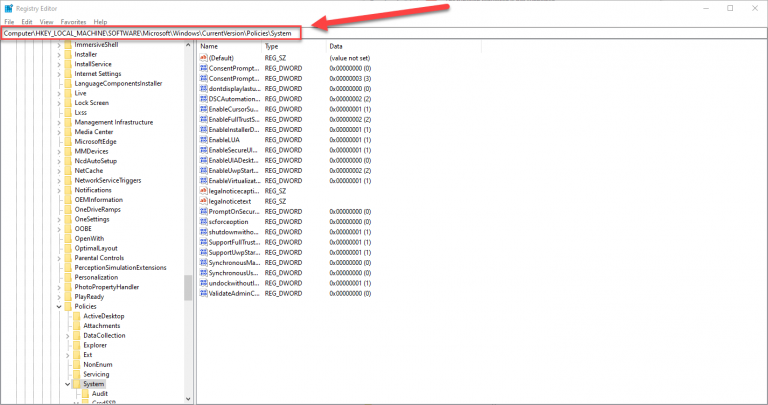Image resolution: width=768 pixels, height=405 pixels.
Task: Select the Personalization folder icon
Action: [x=67, y=277]
